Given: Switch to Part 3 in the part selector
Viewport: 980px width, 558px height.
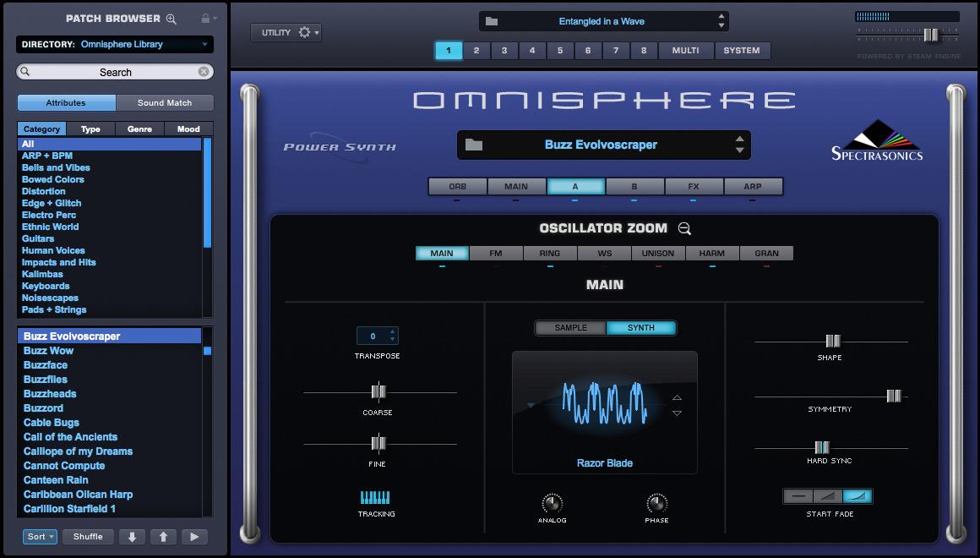Looking at the screenshot, I should [x=504, y=50].
